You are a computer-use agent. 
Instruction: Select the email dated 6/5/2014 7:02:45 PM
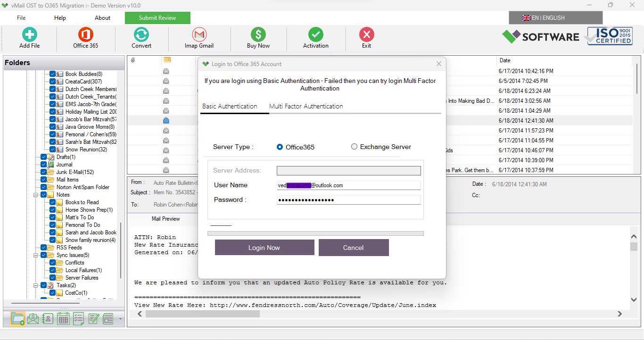[380, 81]
